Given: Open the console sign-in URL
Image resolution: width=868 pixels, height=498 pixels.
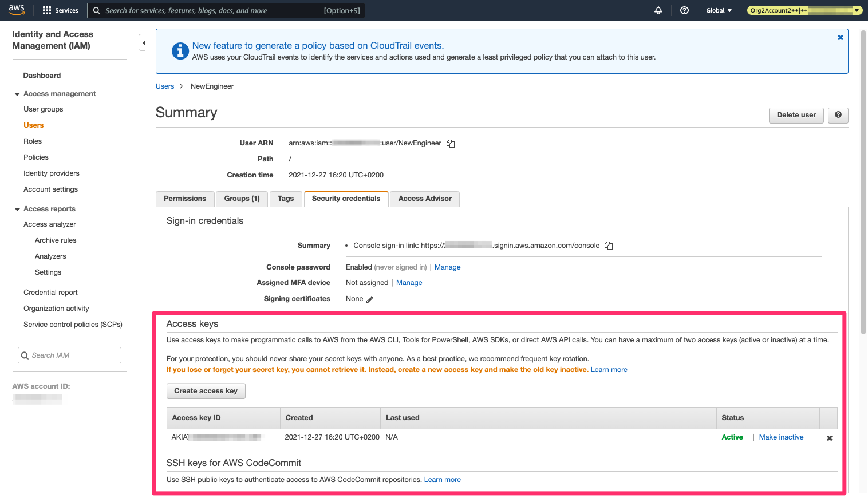Looking at the screenshot, I should pyautogui.click(x=510, y=246).
